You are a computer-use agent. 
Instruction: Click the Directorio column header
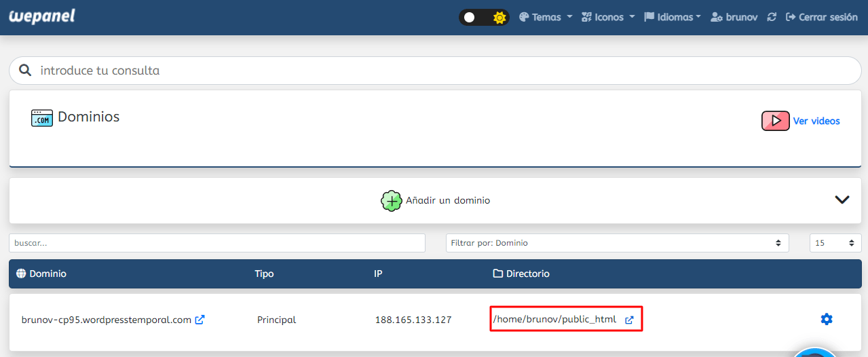tap(521, 274)
